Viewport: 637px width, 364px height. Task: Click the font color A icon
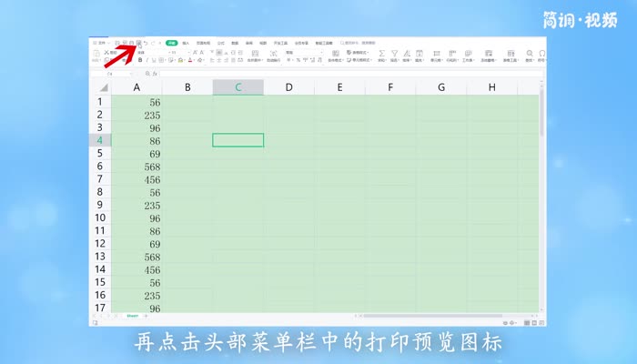[x=191, y=61]
